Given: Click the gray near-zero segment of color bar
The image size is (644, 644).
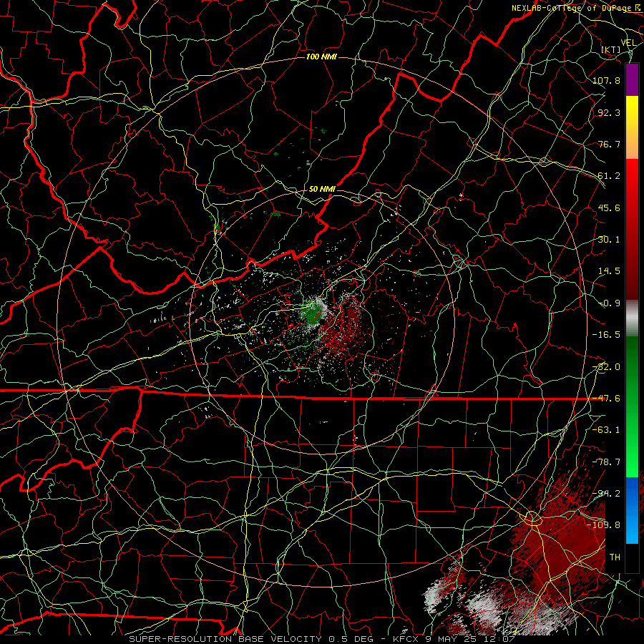Looking at the screenshot, I should click(632, 318).
